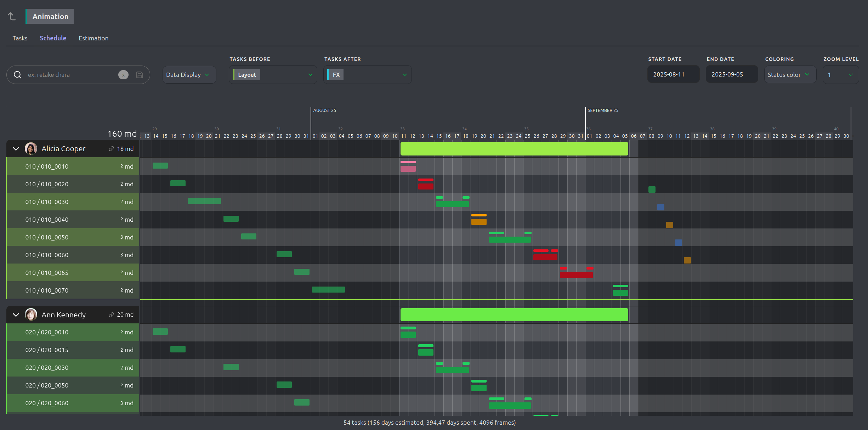Viewport: 868px width, 430px height.
Task: Open the Status color coloring dropdown
Action: point(790,75)
